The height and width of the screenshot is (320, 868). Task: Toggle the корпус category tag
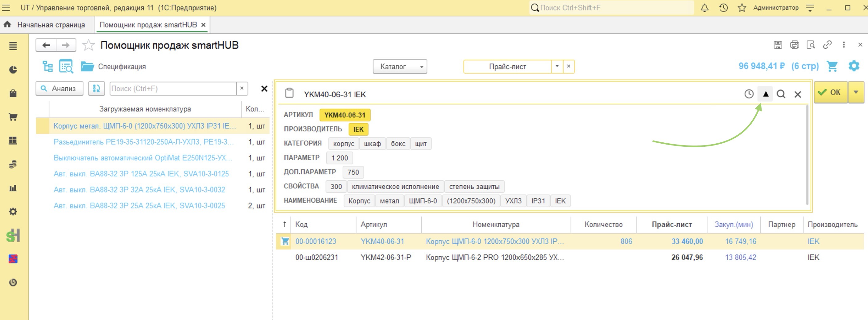click(343, 144)
